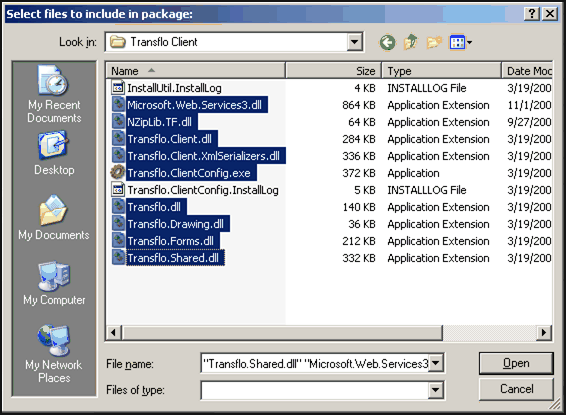Sort files by Size column
The width and height of the screenshot is (566, 415).
click(x=334, y=71)
